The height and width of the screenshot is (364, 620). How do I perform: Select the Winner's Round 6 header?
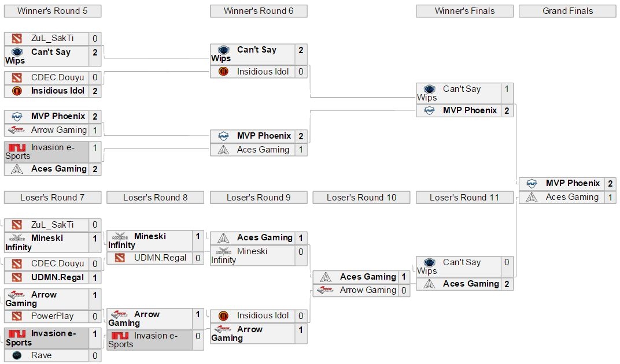pos(259,11)
